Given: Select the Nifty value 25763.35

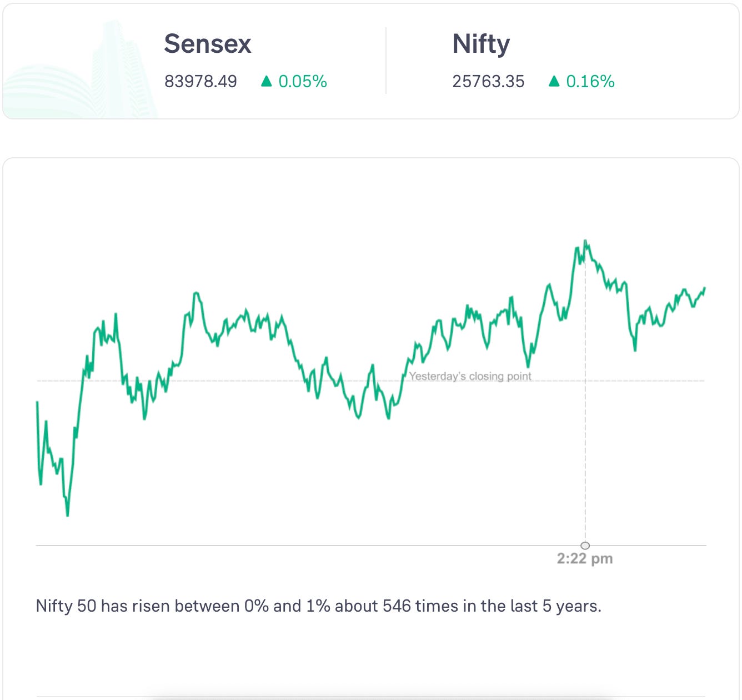Looking at the screenshot, I should (x=488, y=82).
